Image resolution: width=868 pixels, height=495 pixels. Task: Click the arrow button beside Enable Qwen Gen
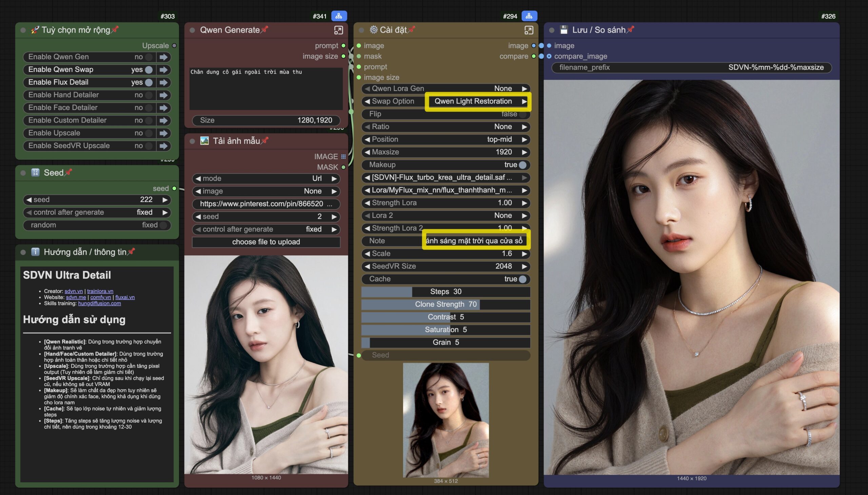tap(164, 57)
